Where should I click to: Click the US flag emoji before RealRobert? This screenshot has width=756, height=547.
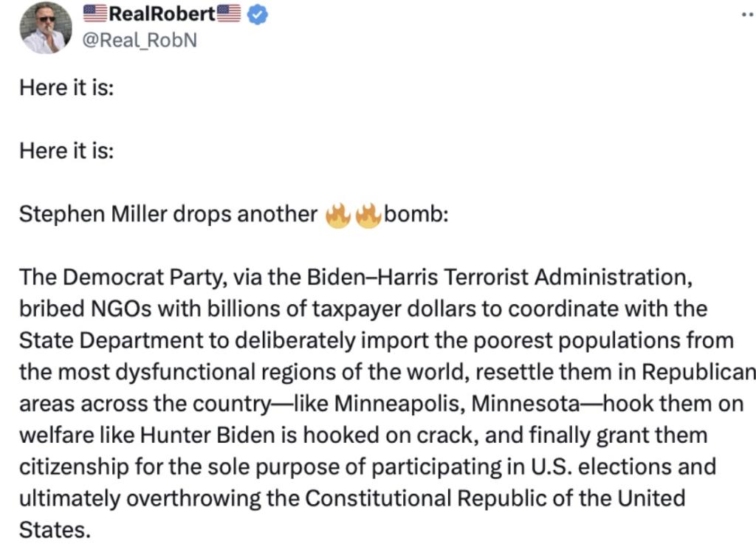coord(94,13)
